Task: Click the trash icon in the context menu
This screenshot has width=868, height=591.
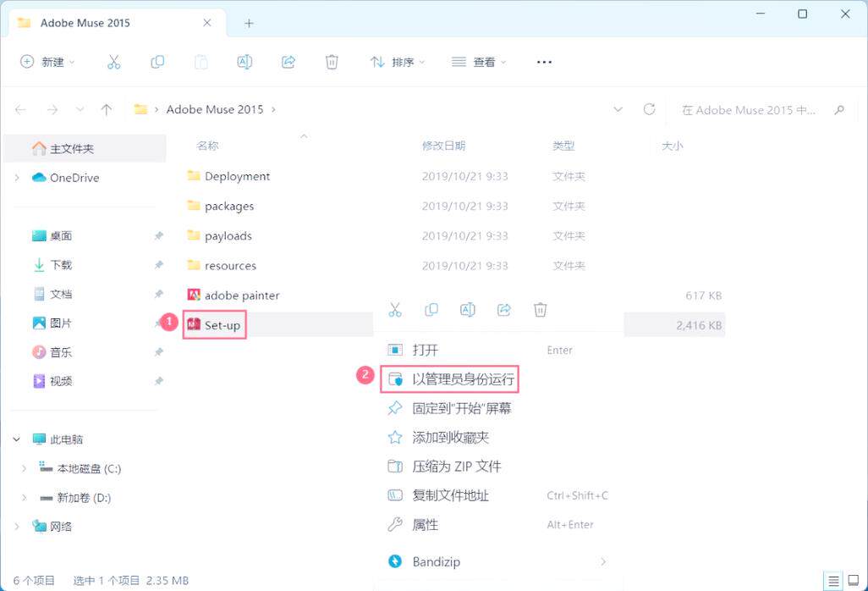Action: point(541,310)
